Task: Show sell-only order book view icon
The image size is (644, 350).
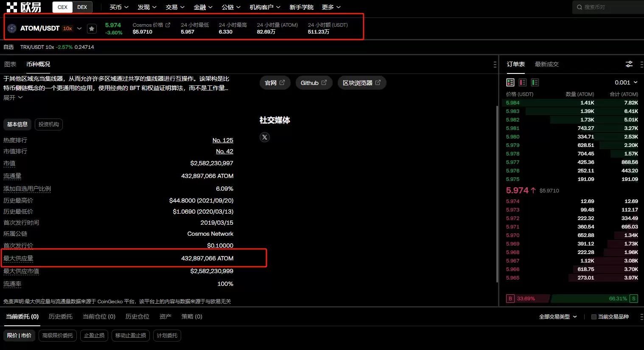Action: tap(523, 82)
